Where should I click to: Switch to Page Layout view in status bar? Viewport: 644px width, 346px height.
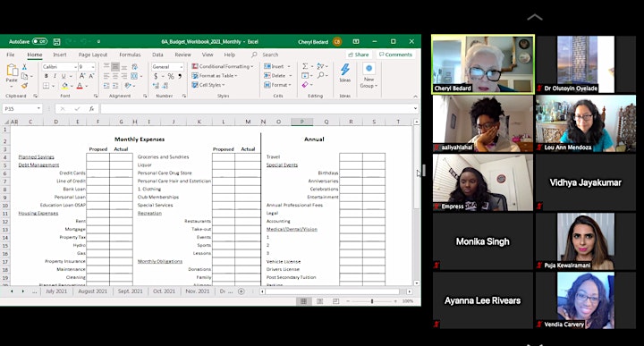click(x=319, y=301)
